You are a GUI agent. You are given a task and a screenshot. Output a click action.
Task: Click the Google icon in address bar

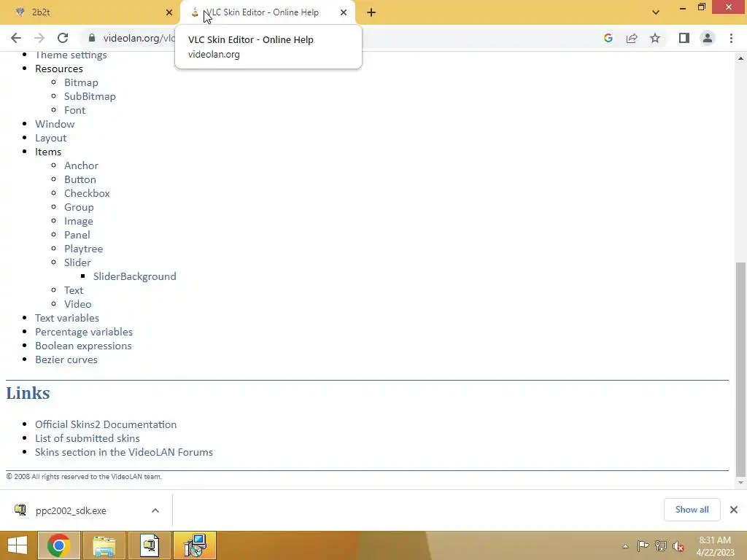pyautogui.click(x=608, y=38)
